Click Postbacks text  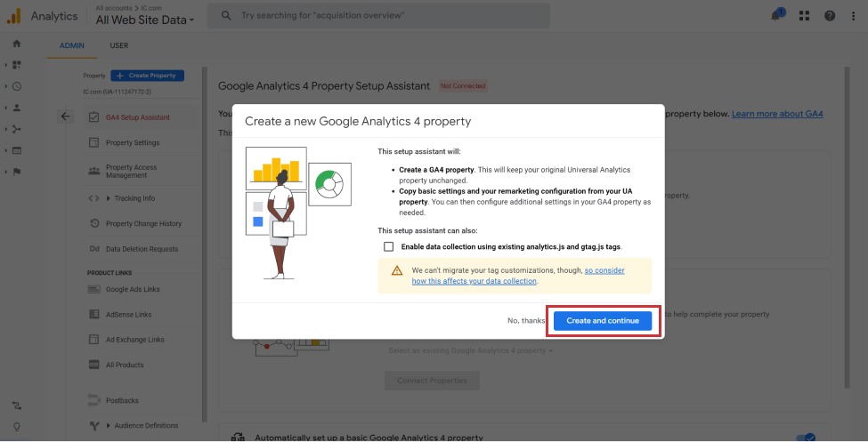coord(122,400)
